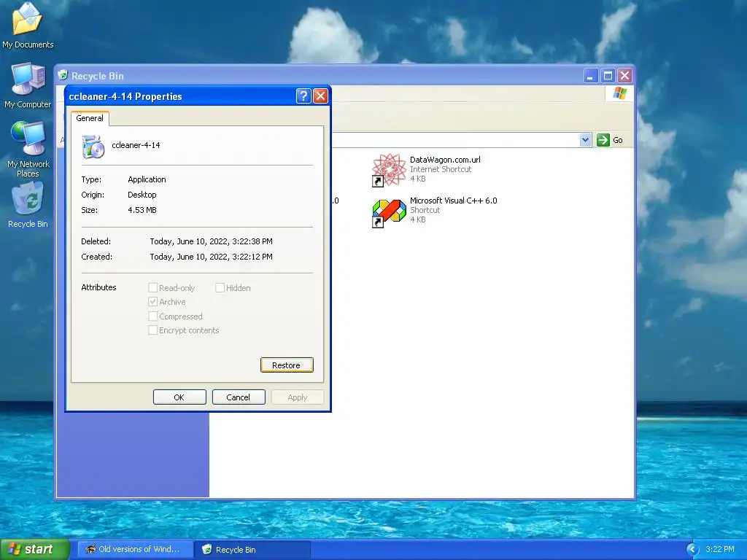The width and height of the screenshot is (747, 560).
Task: Click the Recycle Bin taskbar button
Action: [252, 549]
